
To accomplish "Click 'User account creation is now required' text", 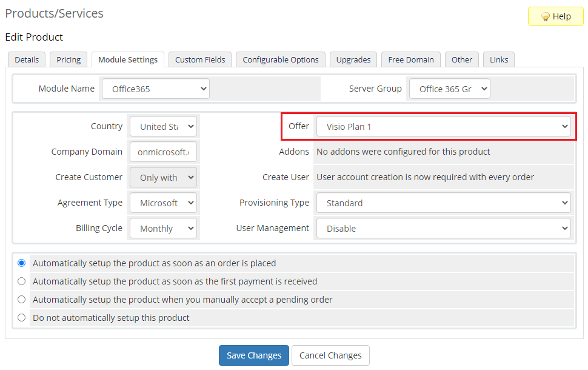I will coord(426,177).
